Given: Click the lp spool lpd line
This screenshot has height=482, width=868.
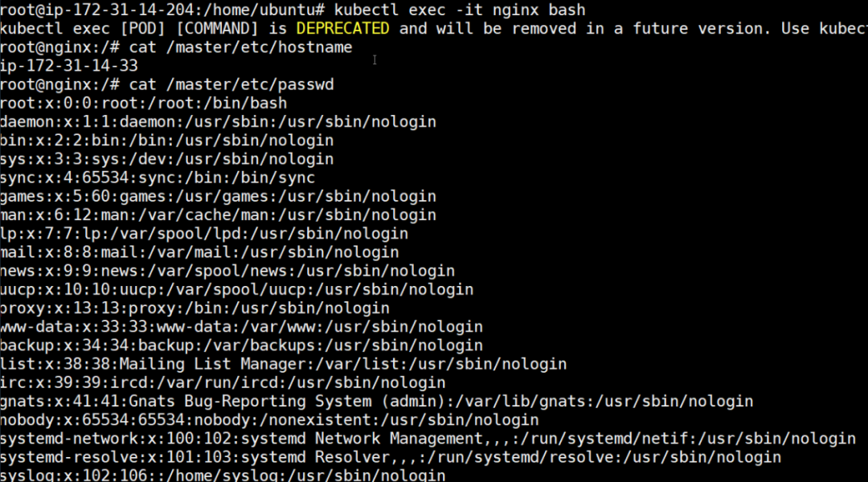Looking at the screenshot, I should (x=204, y=234).
